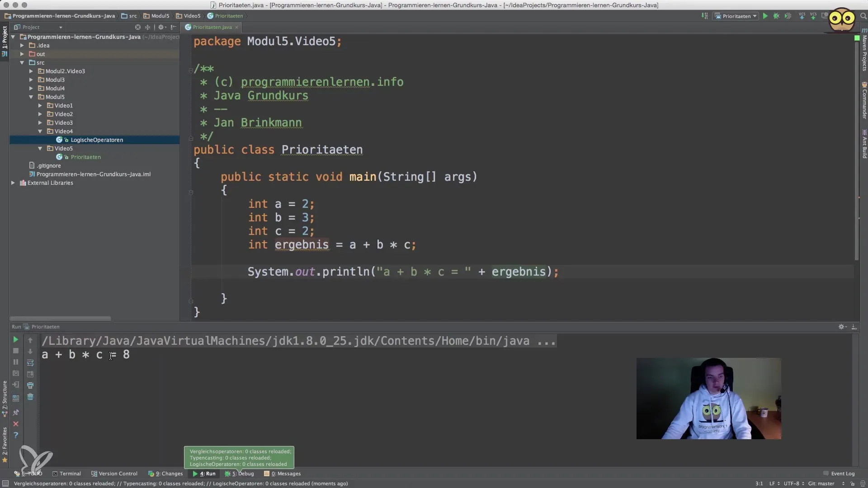868x488 pixels.
Task: Run Prioritaeten with the top toolbar play icon
Action: [765, 16]
